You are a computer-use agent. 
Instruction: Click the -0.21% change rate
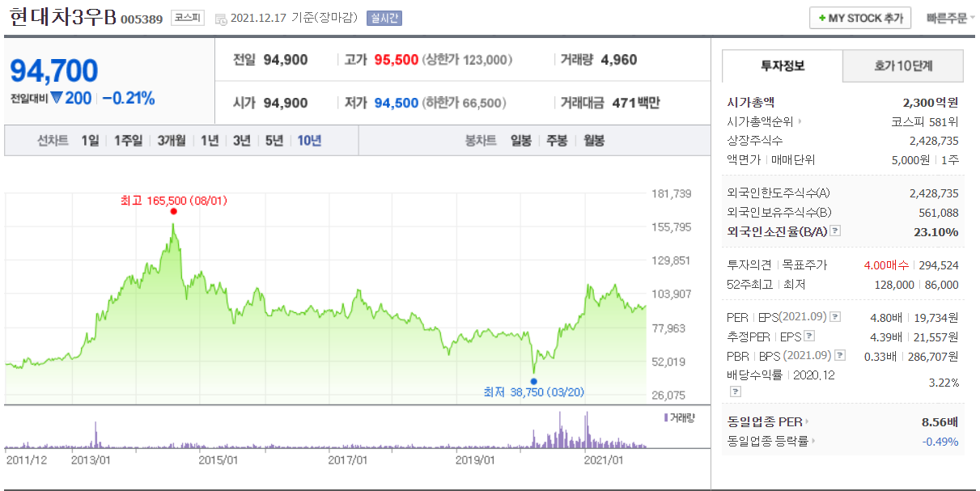(x=129, y=99)
